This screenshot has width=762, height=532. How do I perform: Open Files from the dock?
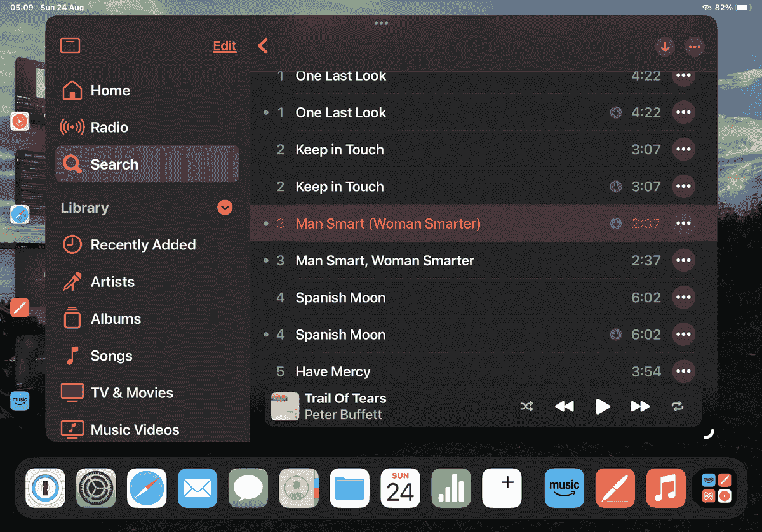(x=350, y=488)
